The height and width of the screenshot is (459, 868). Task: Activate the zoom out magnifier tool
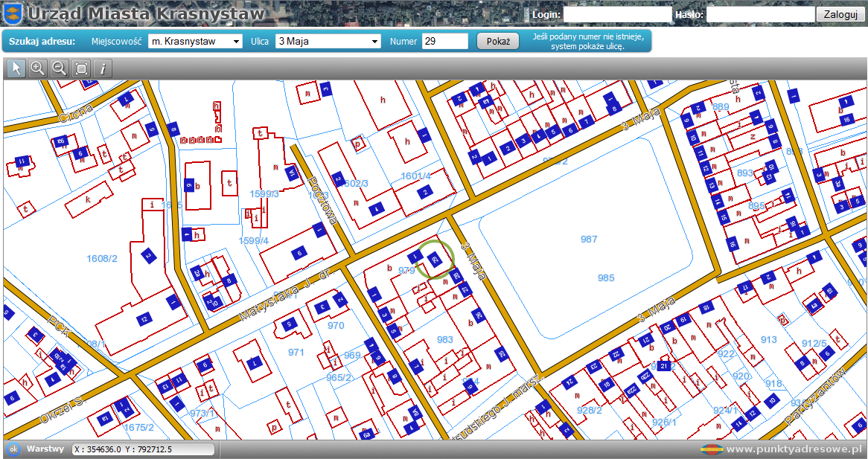pos(60,68)
